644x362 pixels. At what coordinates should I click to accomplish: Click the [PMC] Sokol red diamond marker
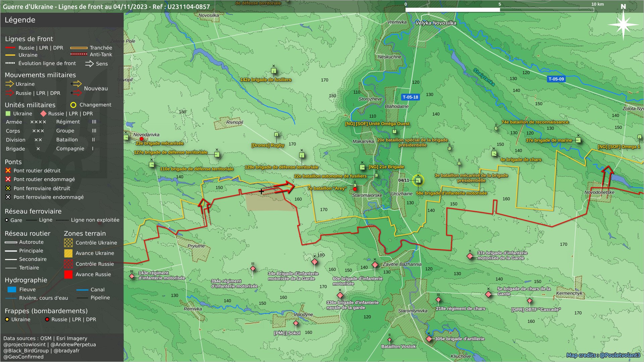tap(296, 323)
